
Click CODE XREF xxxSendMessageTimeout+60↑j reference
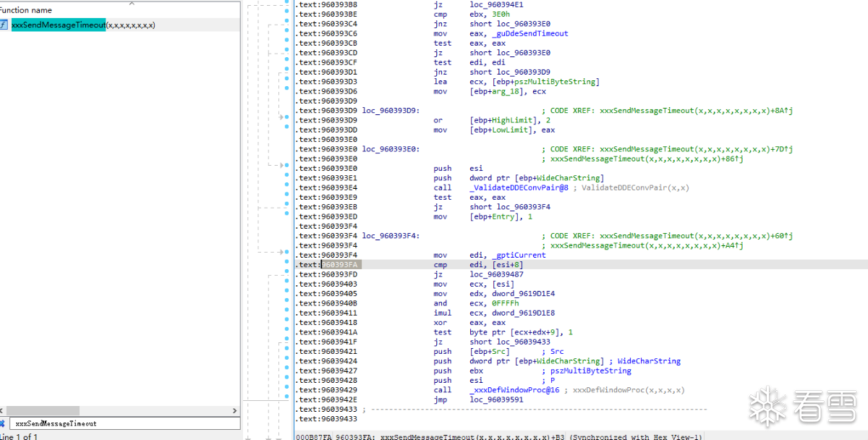pyautogui.click(x=667, y=236)
